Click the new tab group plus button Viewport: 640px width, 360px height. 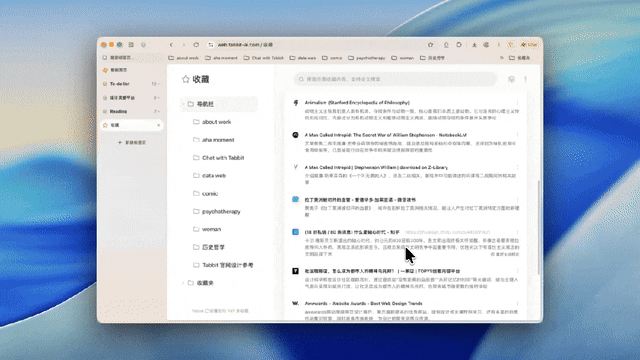click(x=132, y=142)
